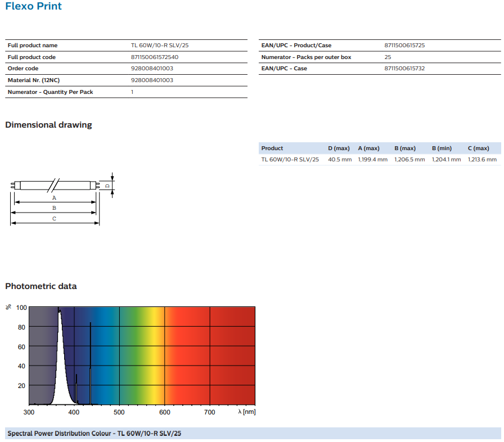
Task: Click the 60 percent axis label
Action: 21,347
